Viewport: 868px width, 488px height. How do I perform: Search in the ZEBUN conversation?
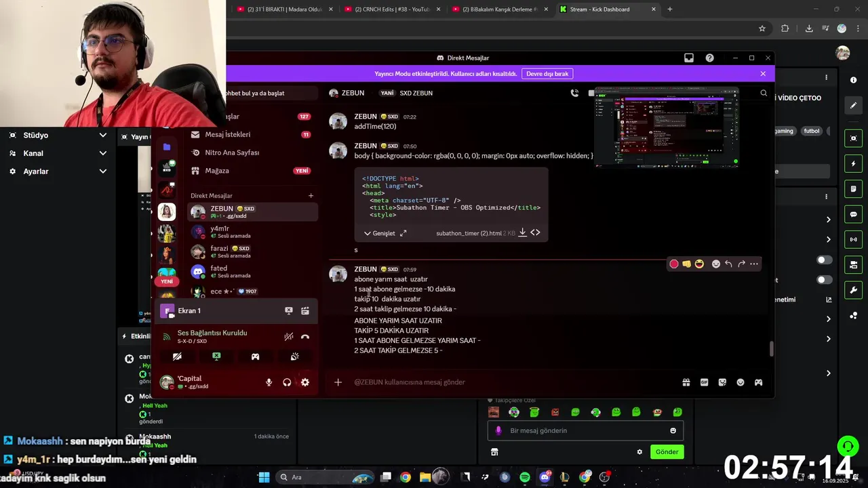pos(764,94)
